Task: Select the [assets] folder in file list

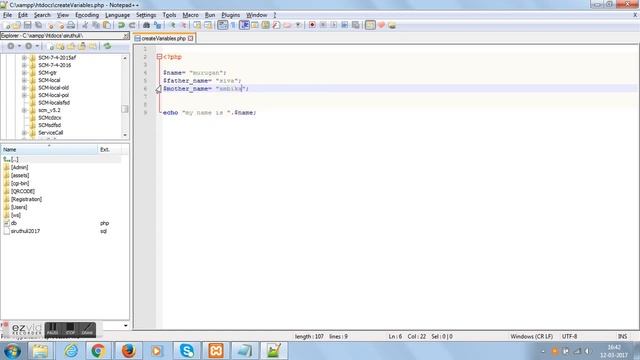Action: pyautogui.click(x=20, y=175)
